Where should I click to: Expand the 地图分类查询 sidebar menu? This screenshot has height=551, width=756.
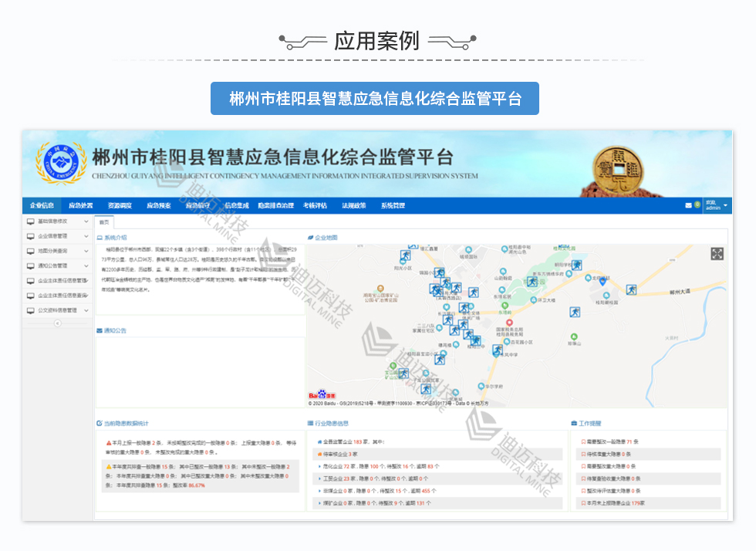pos(58,251)
